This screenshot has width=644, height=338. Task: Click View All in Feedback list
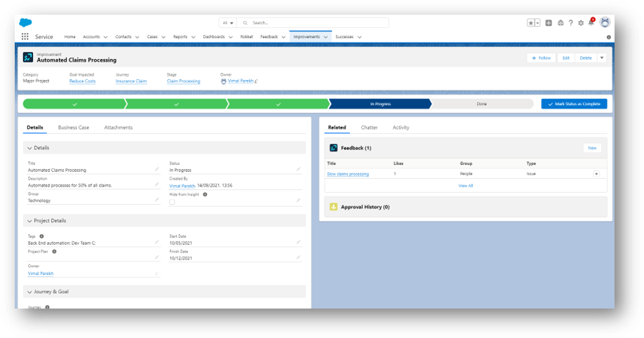pyautogui.click(x=465, y=186)
